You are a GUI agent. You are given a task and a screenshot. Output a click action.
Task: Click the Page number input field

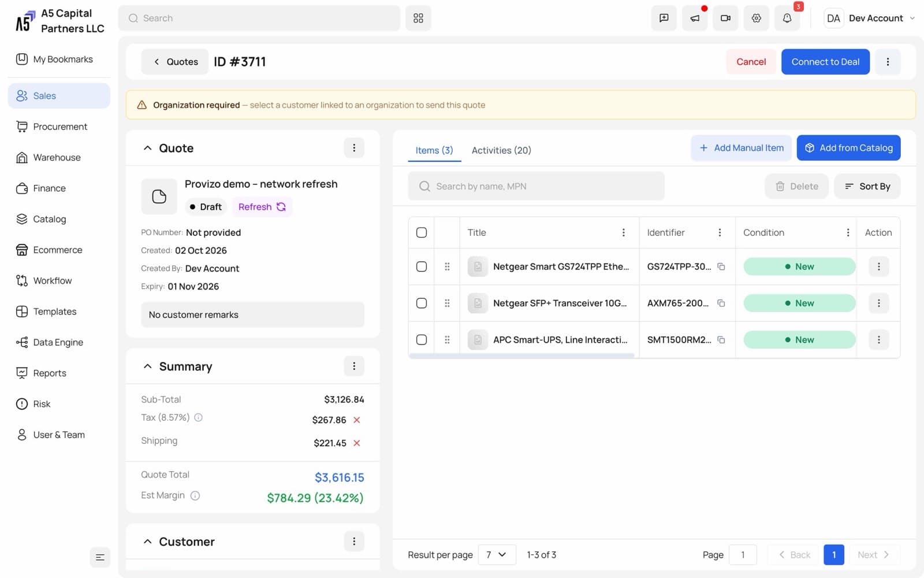pyautogui.click(x=743, y=555)
